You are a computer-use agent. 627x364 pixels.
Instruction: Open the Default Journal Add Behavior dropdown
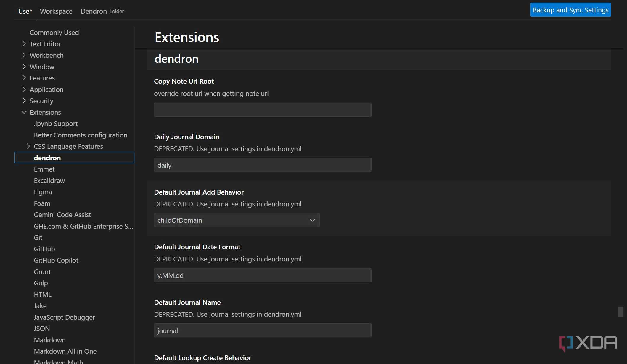[237, 220]
